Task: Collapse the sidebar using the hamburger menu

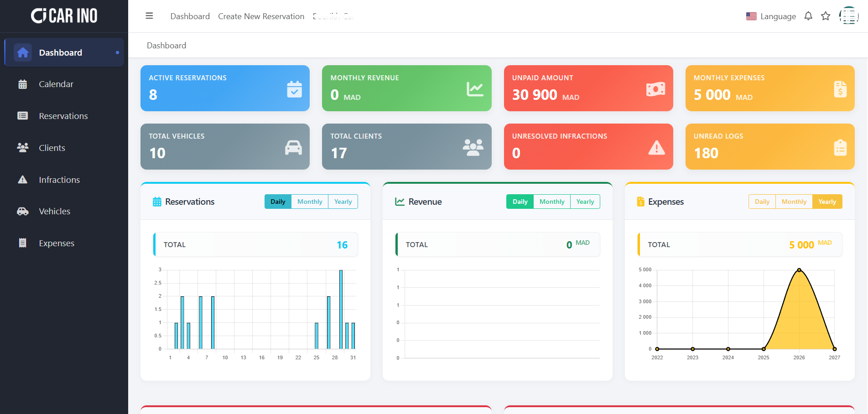Action: coord(149,16)
